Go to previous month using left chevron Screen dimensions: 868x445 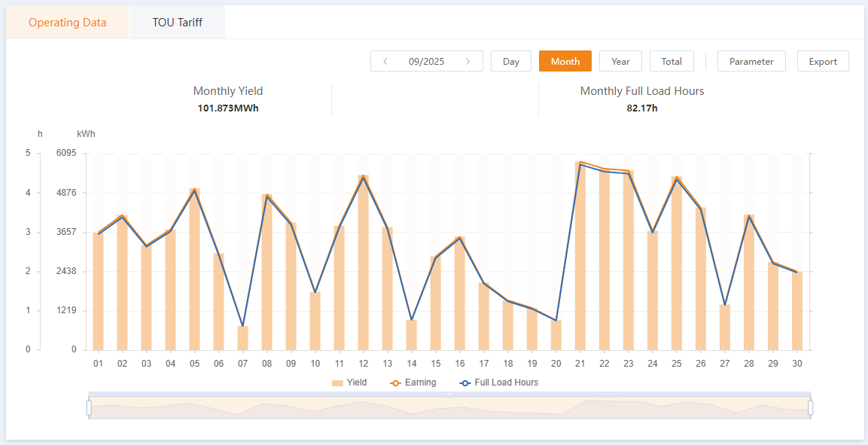(x=385, y=62)
